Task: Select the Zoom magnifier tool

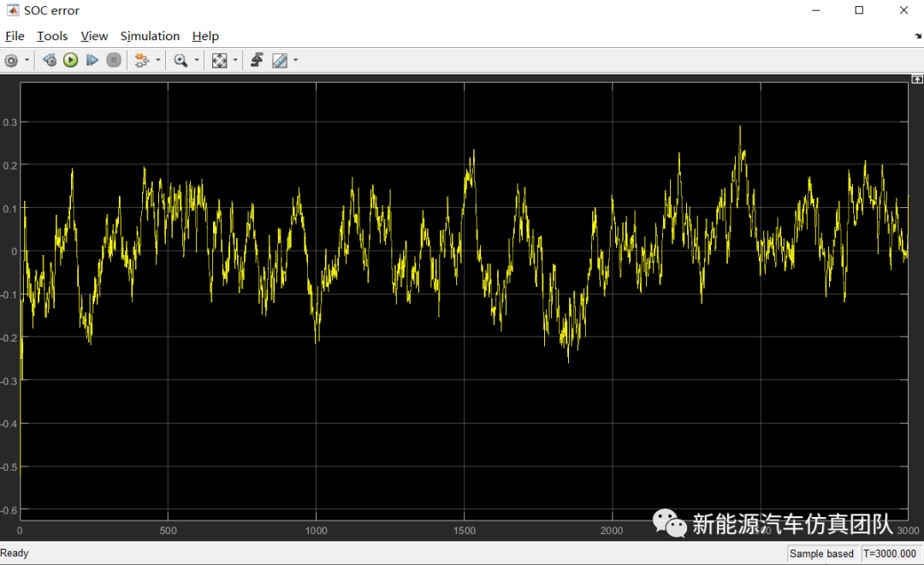Action: click(181, 60)
